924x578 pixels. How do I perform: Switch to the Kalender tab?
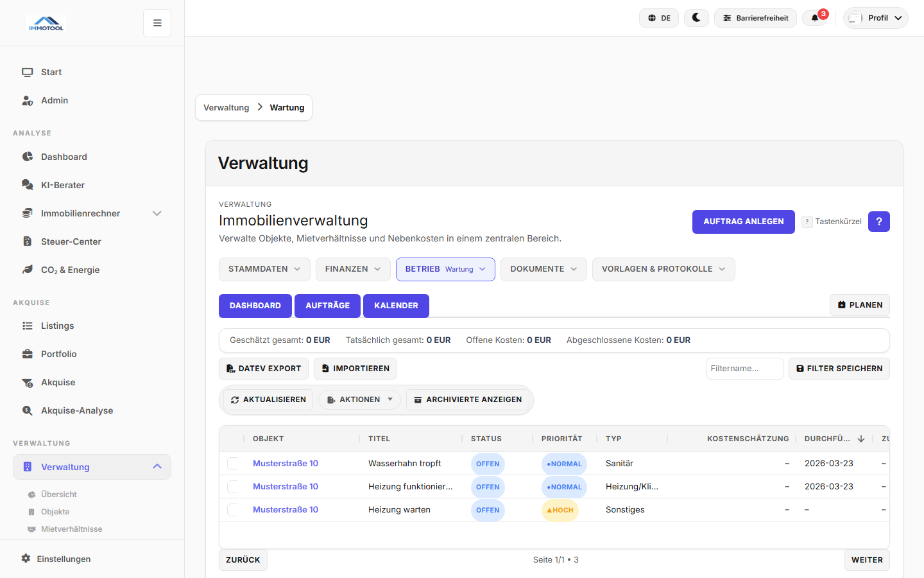pyautogui.click(x=396, y=306)
